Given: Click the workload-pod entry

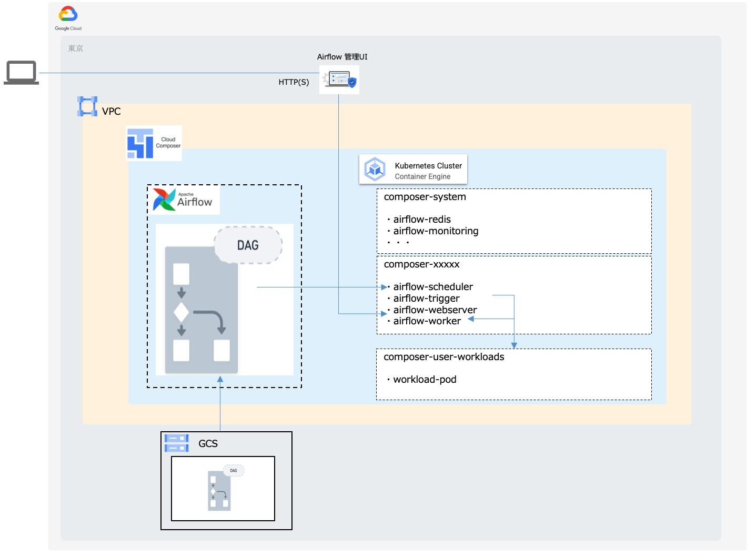Looking at the screenshot, I should (425, 380).
